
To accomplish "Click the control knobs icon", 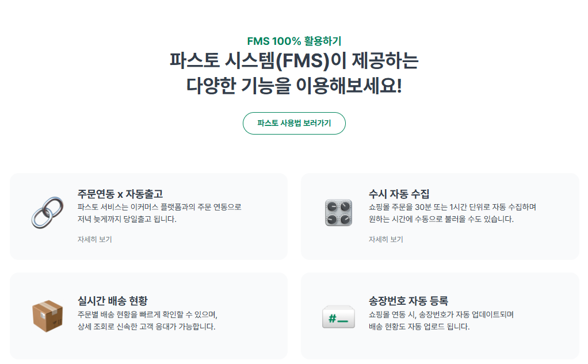I will click(338, 213).
